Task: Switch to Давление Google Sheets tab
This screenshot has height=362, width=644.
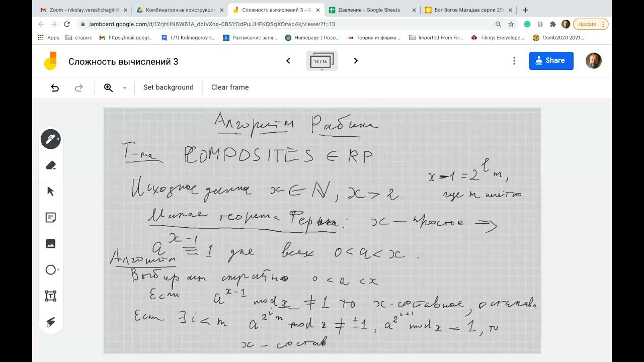Action: [x=373, y=10]
